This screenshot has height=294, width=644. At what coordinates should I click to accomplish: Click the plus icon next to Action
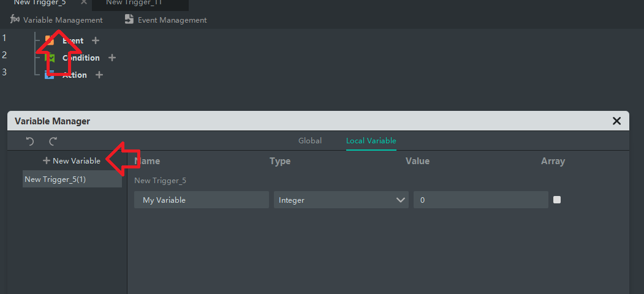click(99, 75)
